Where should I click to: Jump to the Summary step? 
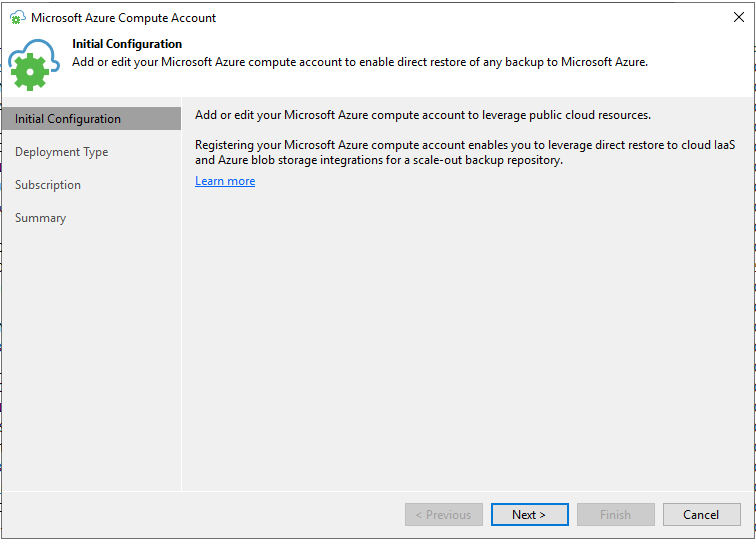click(x=41, y=218)
